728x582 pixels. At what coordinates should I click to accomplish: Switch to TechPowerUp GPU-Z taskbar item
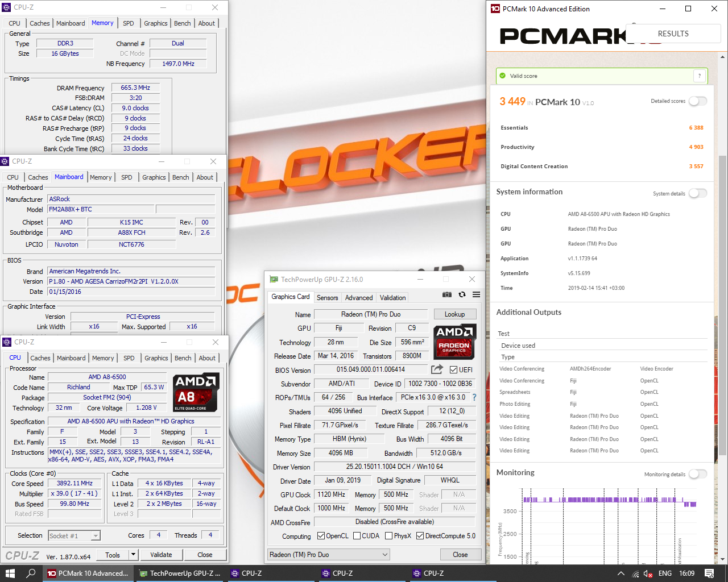(x=180, y=573)
